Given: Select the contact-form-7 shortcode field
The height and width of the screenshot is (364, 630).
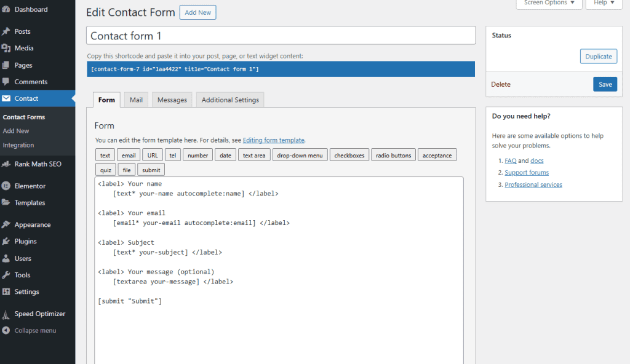Looking at the screenshot, I should click(281, 69).
